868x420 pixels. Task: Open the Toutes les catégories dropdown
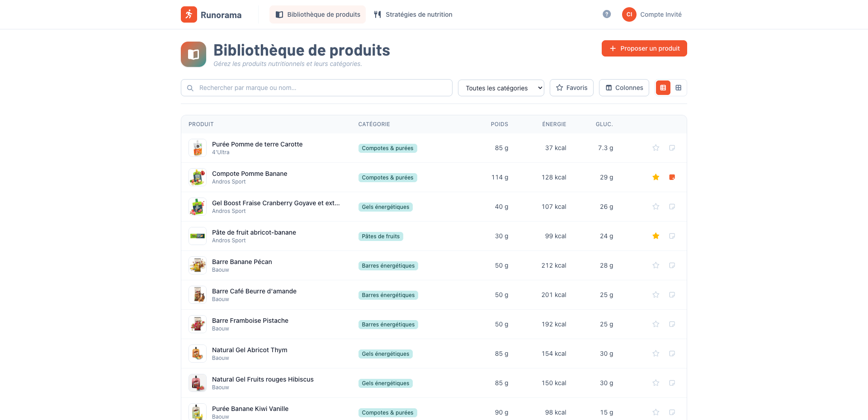click(x=501, y=88)
